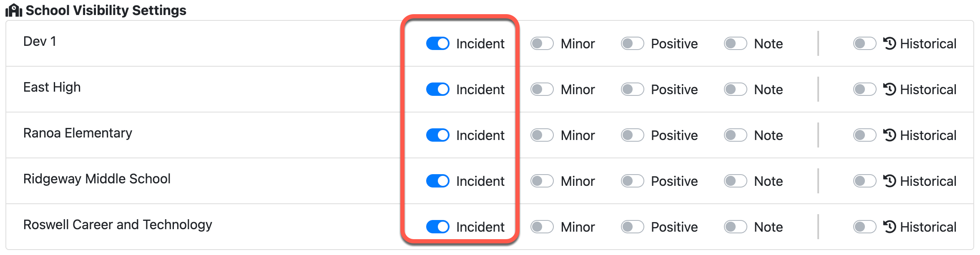Enable the Minor toggle for East High
Screen dimensions: 980x255
click(542, 89)
